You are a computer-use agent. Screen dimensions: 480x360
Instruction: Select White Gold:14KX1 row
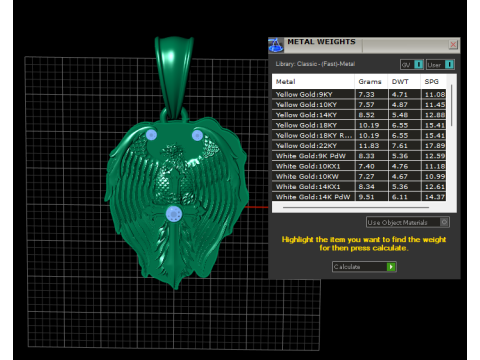coord(359,187)
